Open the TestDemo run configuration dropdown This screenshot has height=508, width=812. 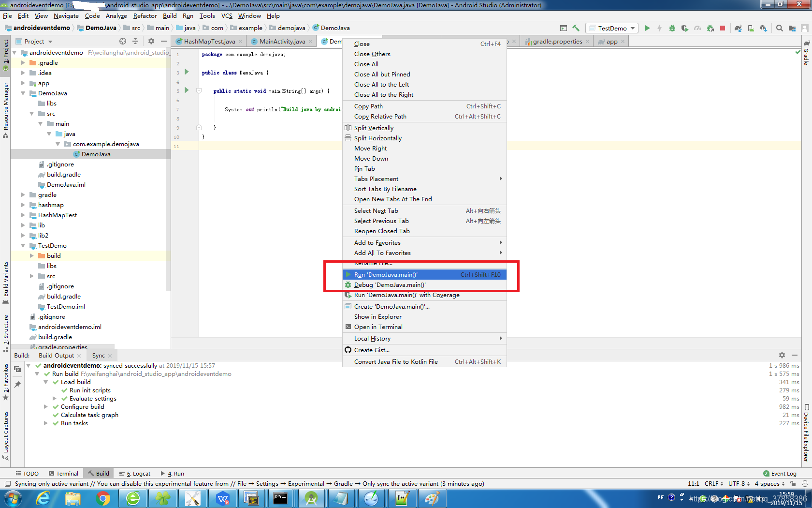click(612, 28)
